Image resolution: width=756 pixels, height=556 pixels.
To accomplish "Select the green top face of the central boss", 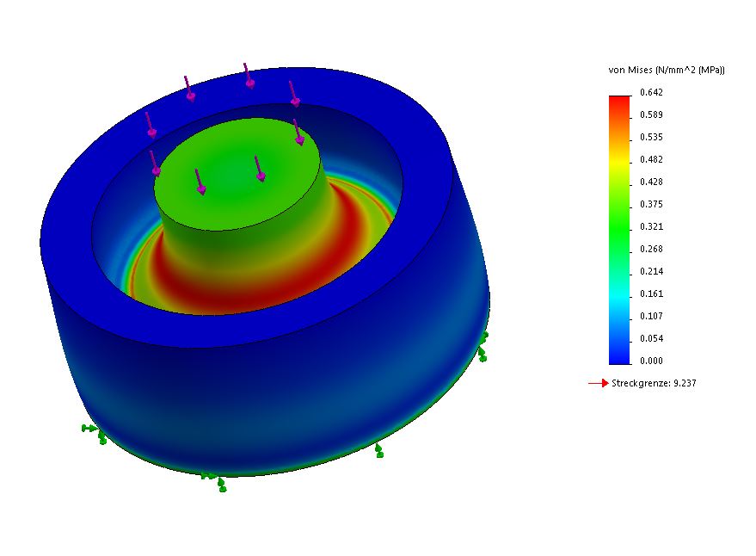I will point(237,172).
